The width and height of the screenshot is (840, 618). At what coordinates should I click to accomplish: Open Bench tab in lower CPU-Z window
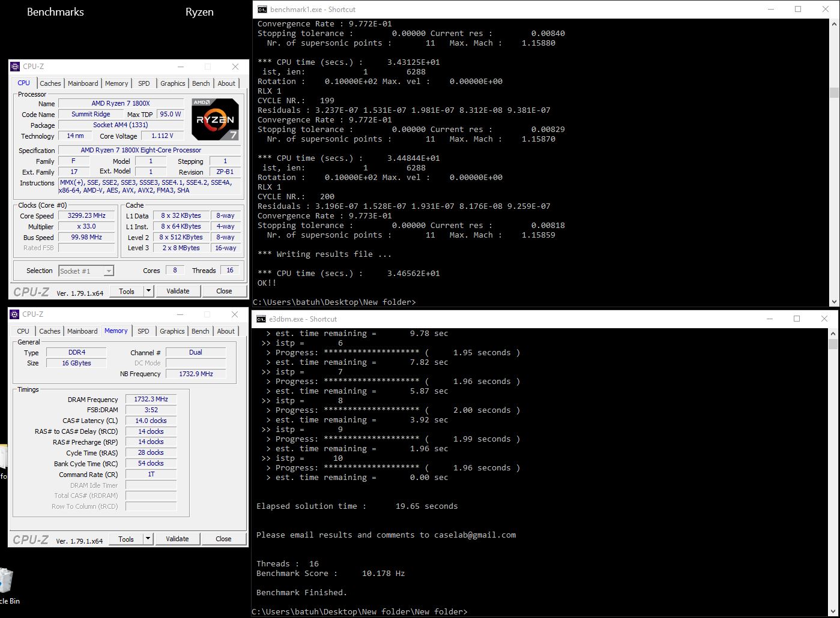pos(201,331)
